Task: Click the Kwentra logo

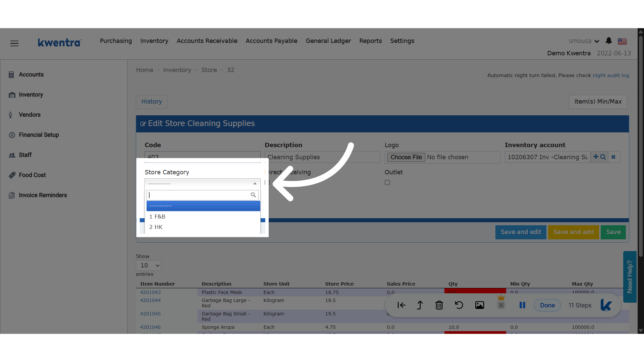Action: 59,43
